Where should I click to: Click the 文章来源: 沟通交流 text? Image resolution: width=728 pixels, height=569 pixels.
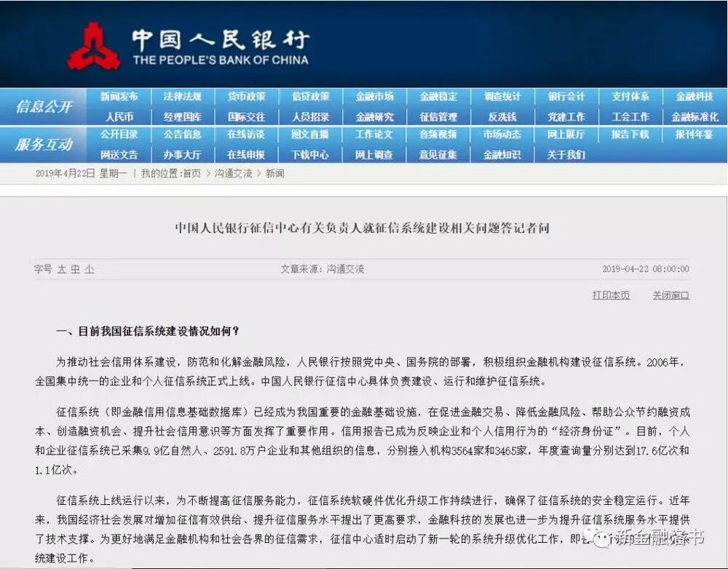click(323, 269)
